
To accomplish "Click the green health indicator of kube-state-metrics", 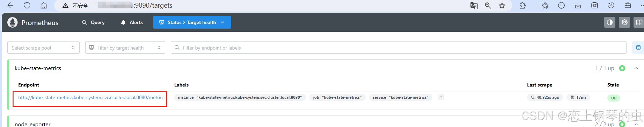I will (x=622, y=68).
